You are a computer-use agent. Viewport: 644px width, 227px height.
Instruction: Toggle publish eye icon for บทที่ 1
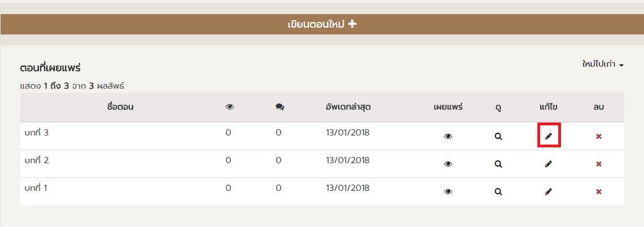click(448, 191)
